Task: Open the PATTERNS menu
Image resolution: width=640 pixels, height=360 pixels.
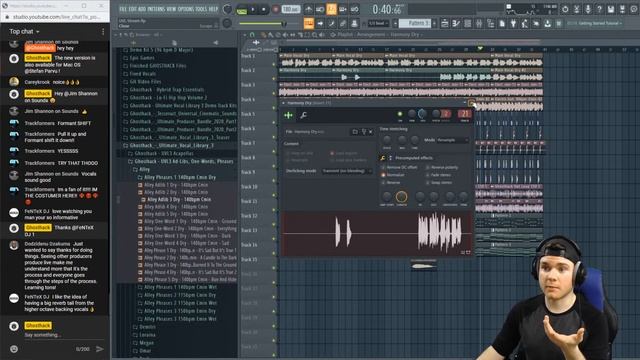Action: pos(156,9)
